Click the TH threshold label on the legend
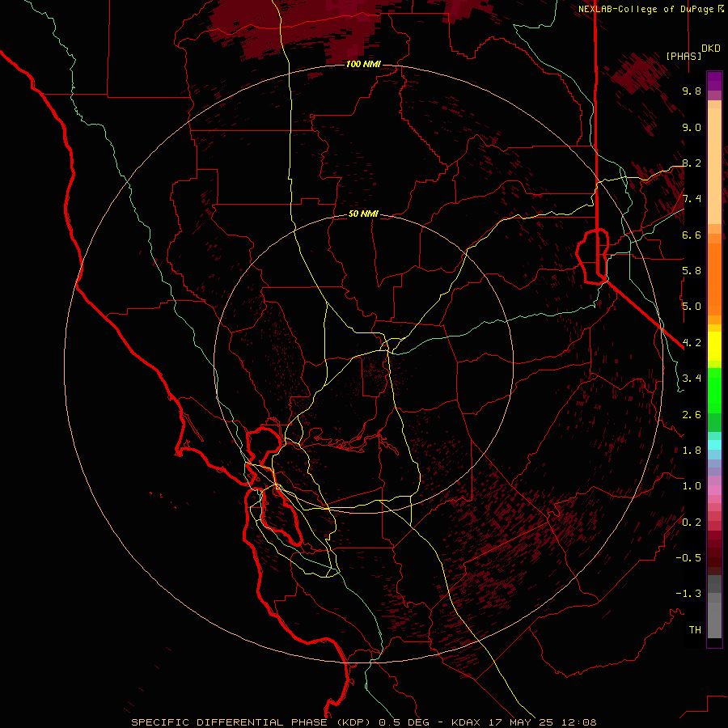The height and width of the screenshot is (728, 728). coord(695,630)
